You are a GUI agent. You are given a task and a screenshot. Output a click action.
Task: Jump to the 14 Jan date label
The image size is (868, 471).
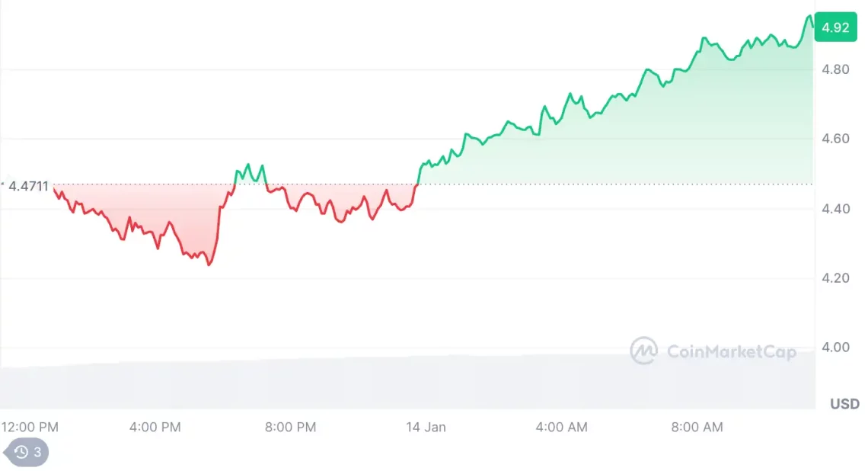[x=426, y=427]
